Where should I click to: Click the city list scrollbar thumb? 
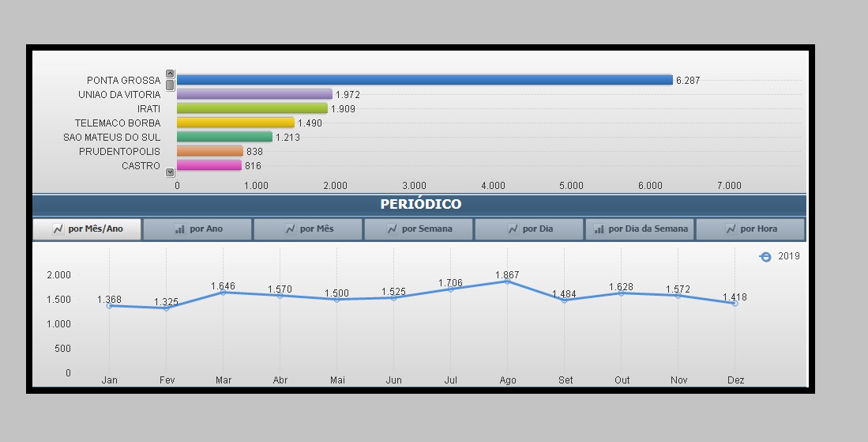[170, 85]
